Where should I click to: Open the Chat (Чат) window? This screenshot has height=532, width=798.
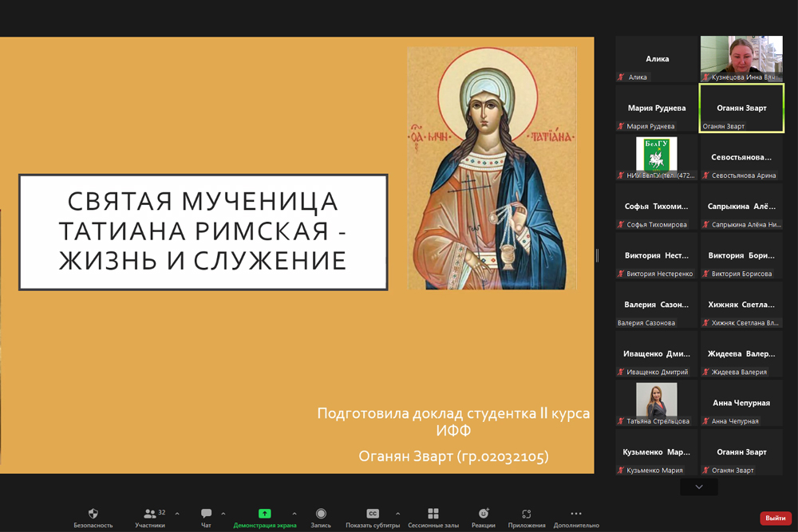pyautogui.click(x=206, y=514)
